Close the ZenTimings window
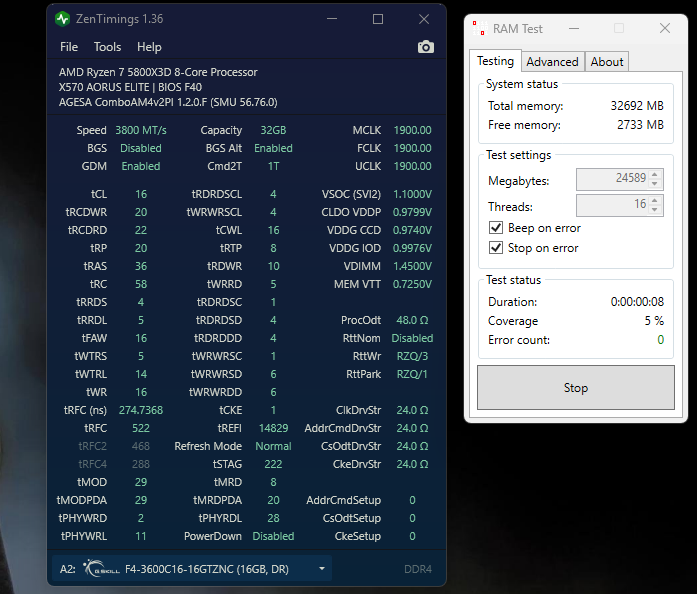This screenshot has width=697, height=594. (424, 19)
